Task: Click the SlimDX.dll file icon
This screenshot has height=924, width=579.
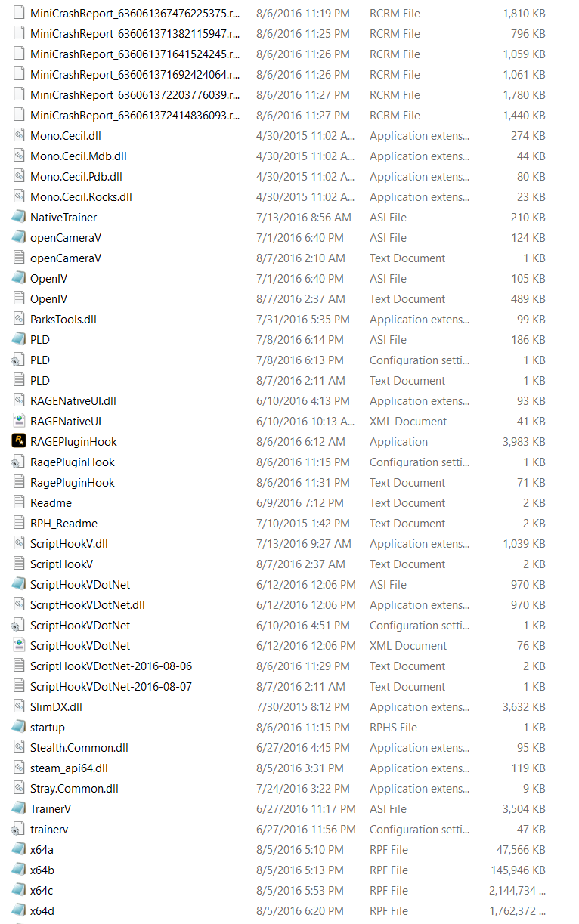Action: point(19,706)
